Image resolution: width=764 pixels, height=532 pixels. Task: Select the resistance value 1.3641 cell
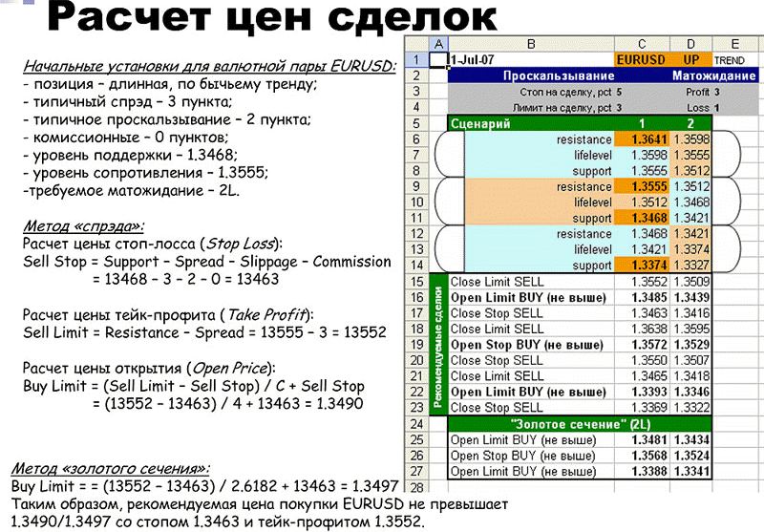(x=642, y=139)
